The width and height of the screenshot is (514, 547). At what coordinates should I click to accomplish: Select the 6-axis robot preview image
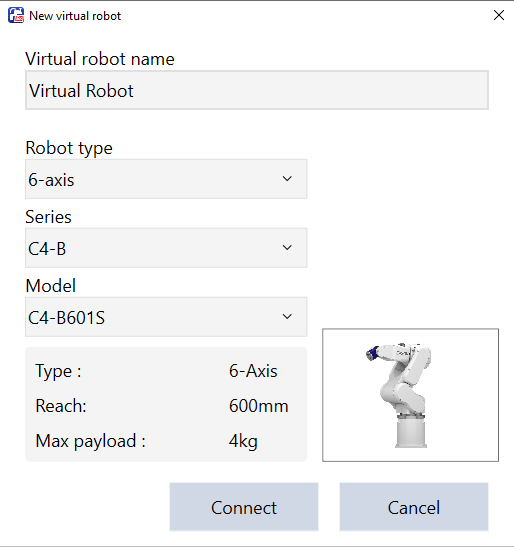[410, 395]
